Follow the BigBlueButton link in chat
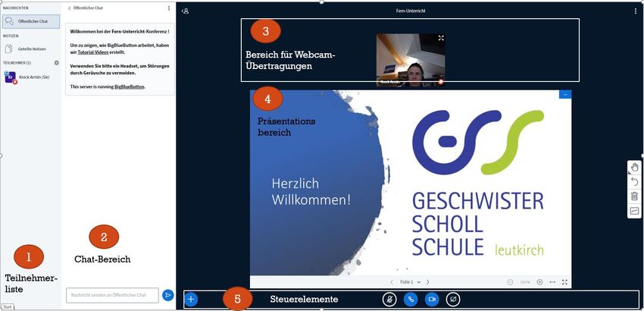644x311 pixels. point(130,87)
